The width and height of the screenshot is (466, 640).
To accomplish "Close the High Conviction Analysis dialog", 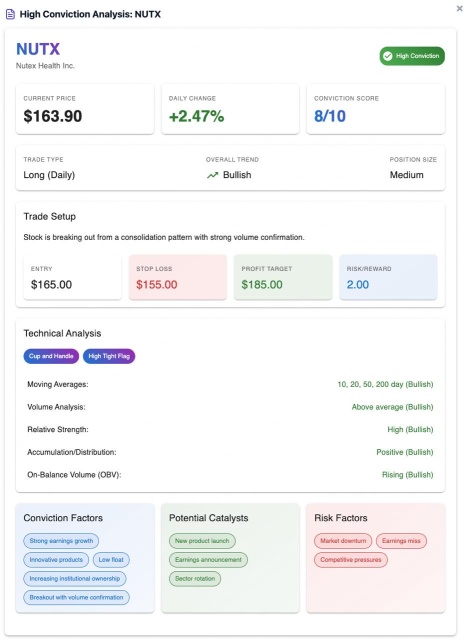I will 459,9.
